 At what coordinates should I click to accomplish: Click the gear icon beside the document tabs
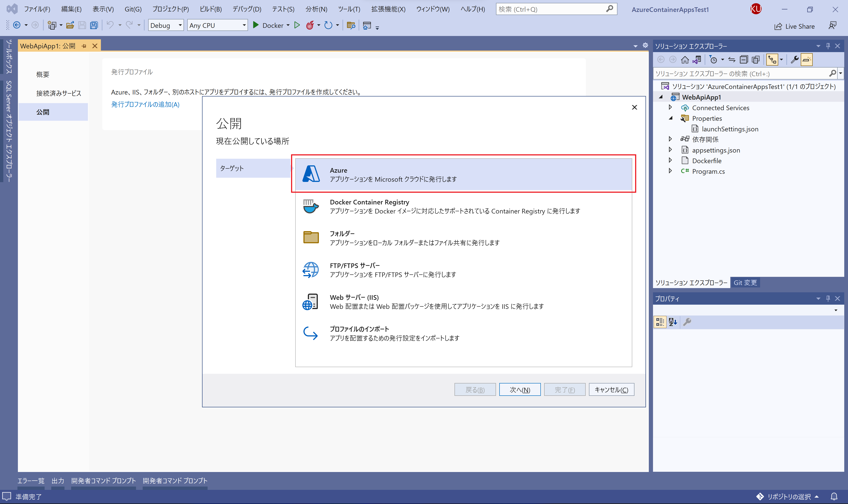coord(645,45)
